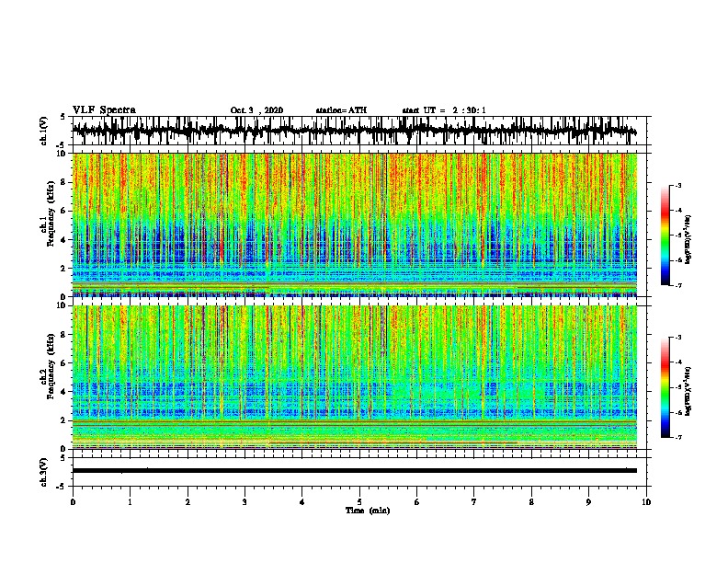728x563 pixels.
Task: Click the ch.1 spectrogram panel
Action: point(354,224)
